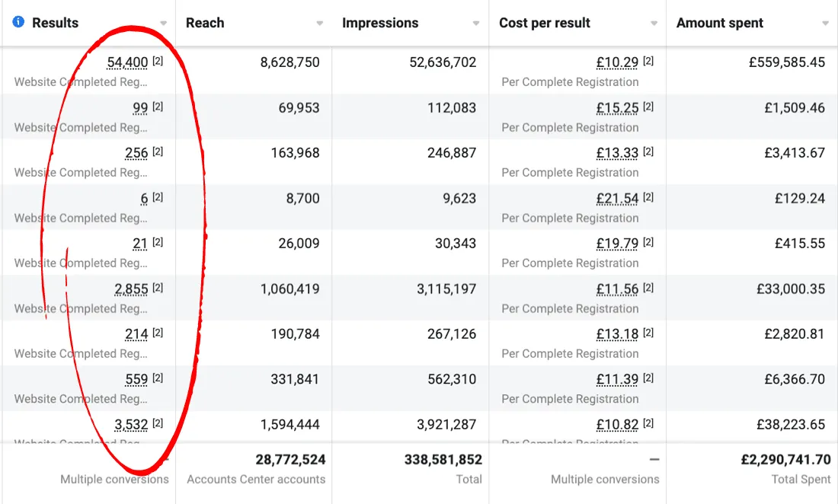Select the 8,628,750 reach cell

click(x=289, y=62)
